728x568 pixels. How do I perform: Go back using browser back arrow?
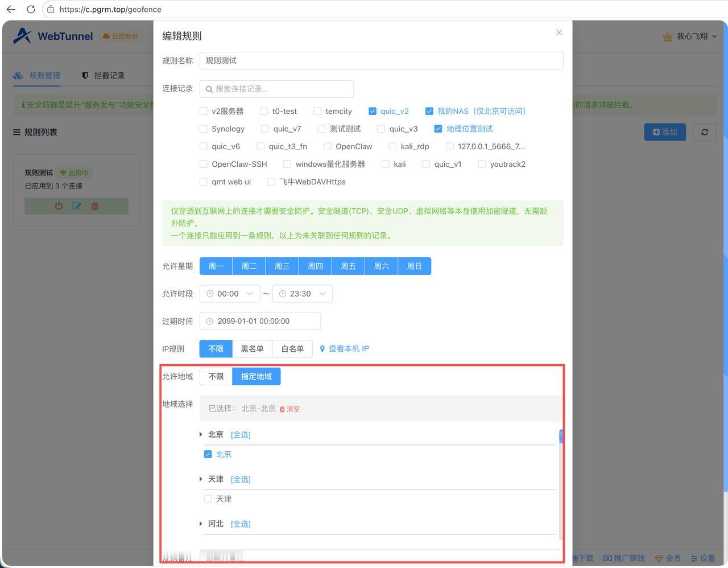click(11, 9)
